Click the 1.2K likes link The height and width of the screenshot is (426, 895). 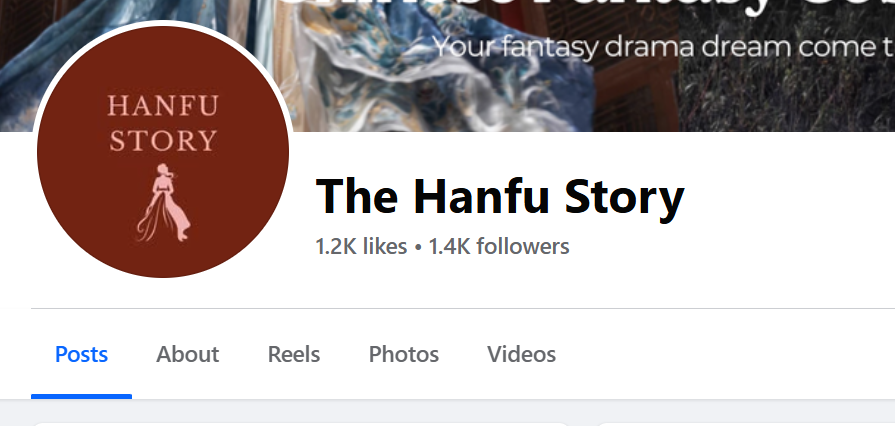coord(361,247)
